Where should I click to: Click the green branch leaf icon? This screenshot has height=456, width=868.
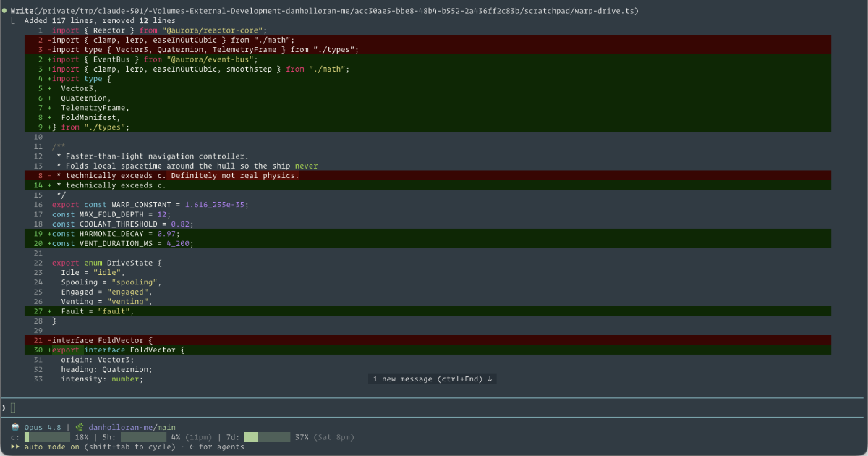80,427
